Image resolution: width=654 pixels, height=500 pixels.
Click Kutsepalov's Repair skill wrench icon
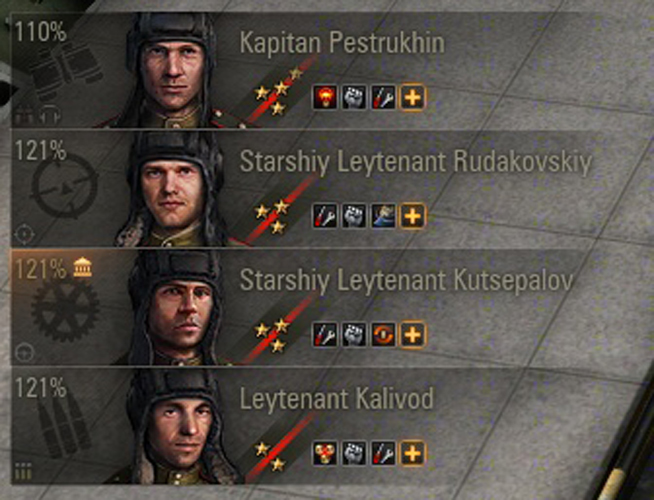point(325,334)
